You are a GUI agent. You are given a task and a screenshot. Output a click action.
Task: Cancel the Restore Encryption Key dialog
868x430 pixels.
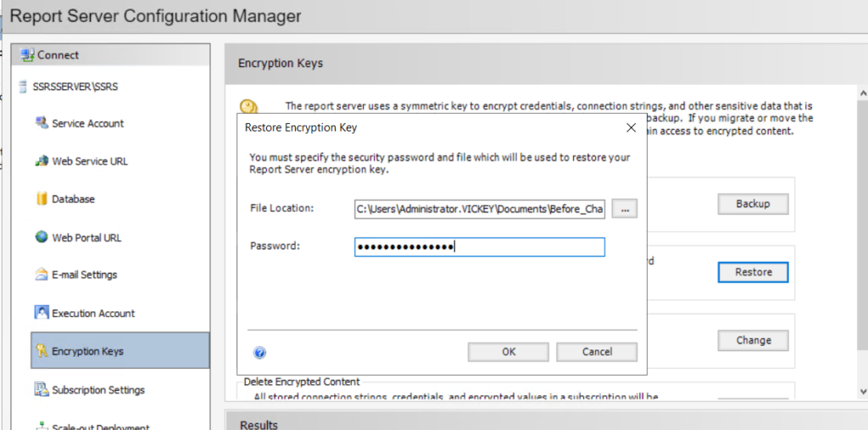tap(597, 352)
